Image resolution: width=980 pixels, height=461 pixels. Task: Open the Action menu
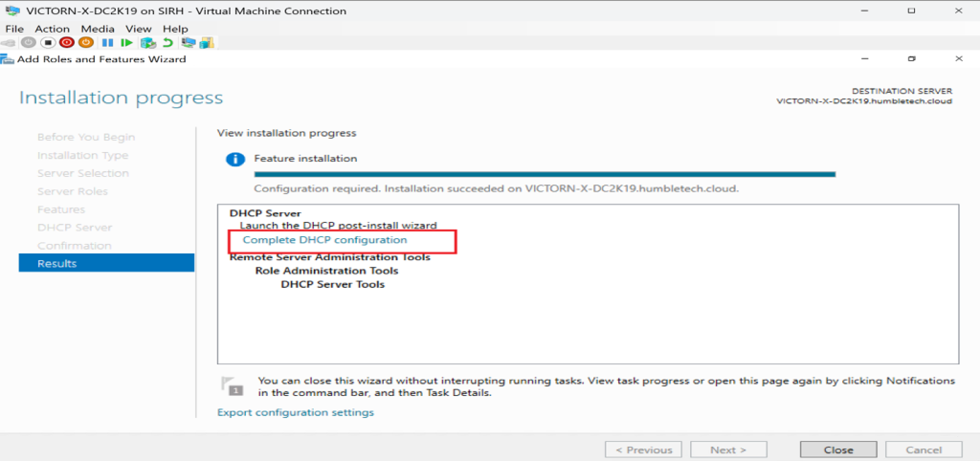point(54,29)
